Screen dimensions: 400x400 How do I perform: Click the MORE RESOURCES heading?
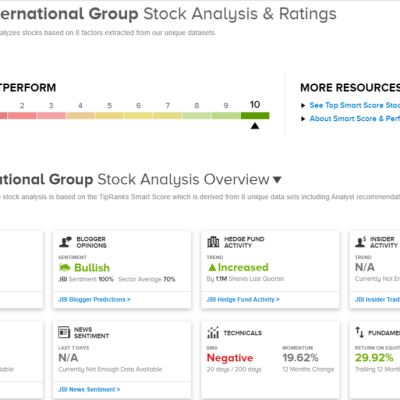click(x=350, y=88)
